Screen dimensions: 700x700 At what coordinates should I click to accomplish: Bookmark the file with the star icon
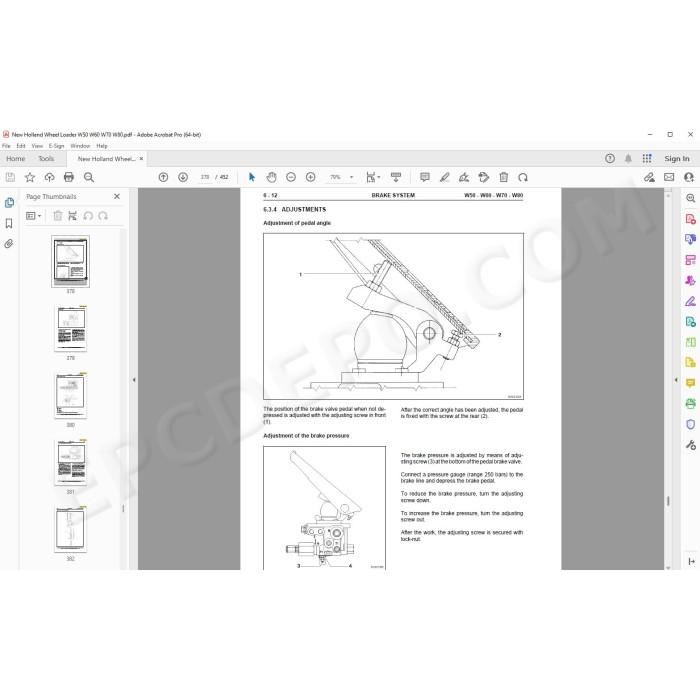point(29,177)
